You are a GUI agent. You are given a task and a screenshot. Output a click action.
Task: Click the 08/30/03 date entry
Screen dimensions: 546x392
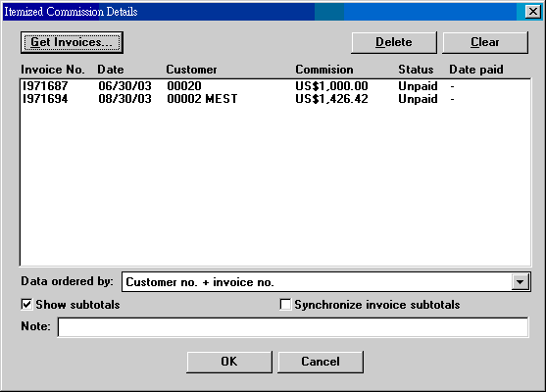[124, 99]
